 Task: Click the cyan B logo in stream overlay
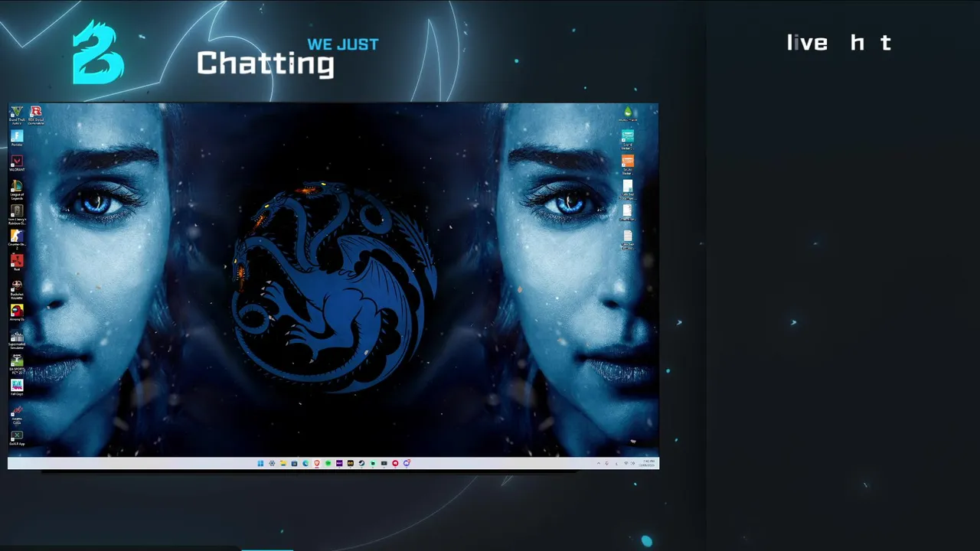point(98,52)
